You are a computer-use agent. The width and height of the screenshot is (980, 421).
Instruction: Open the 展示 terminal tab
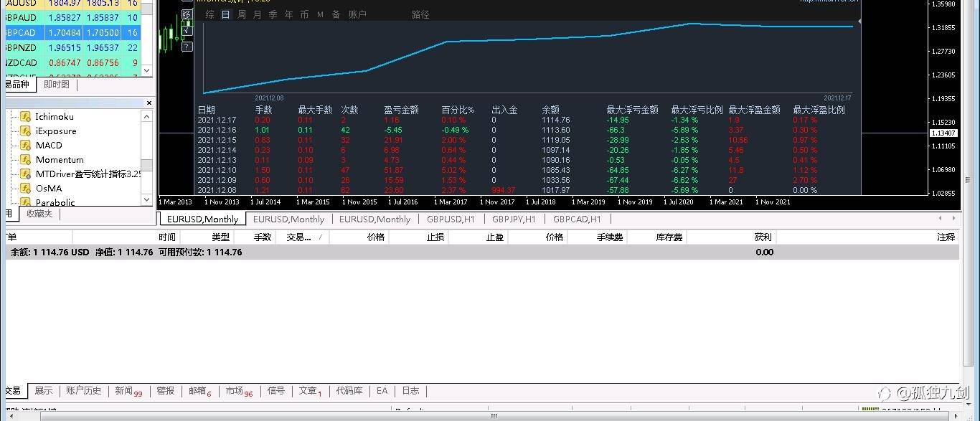click(x=44, y=391)
